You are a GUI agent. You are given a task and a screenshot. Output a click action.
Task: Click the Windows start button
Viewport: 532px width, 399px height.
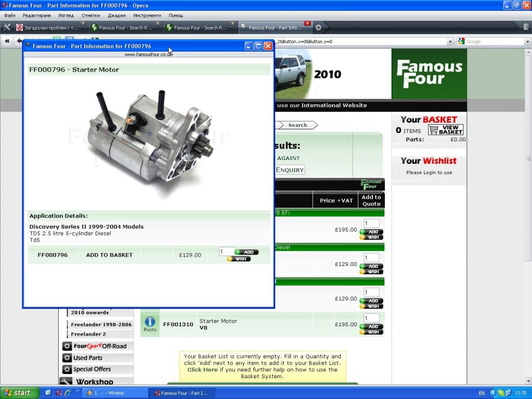coord(20,393)
